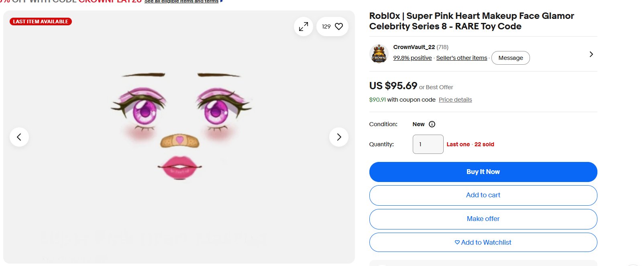Open the Price details link
Image resolution: width=644 pixels, height=266 pixels.
[455, 100]
